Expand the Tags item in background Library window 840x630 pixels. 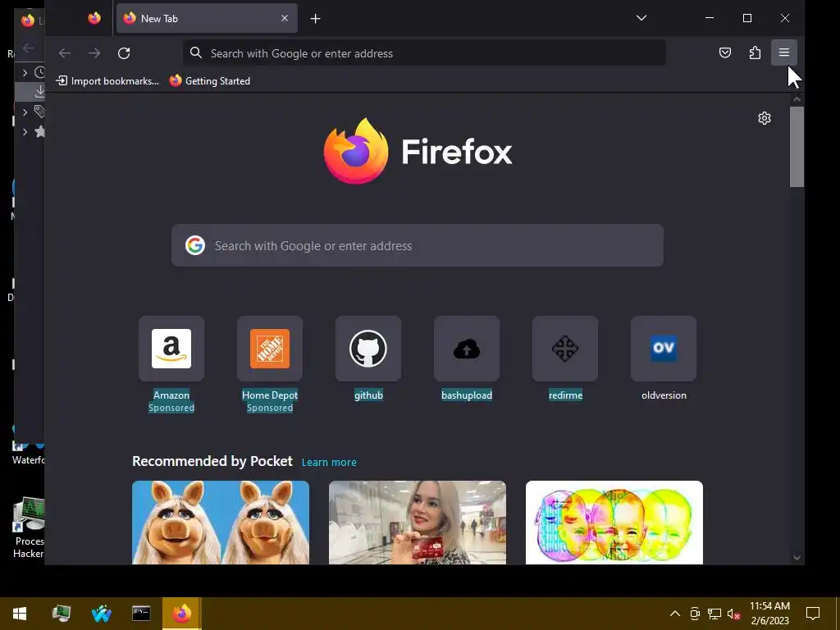click(25, 112)
